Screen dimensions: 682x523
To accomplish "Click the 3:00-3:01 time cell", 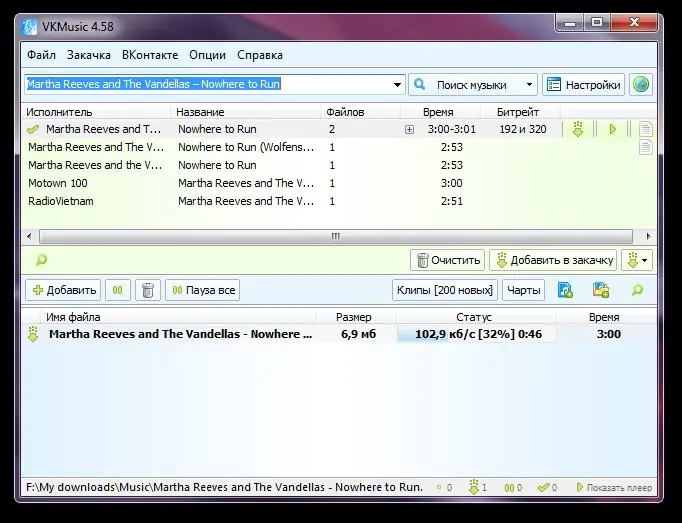I will tap(451, 129).
